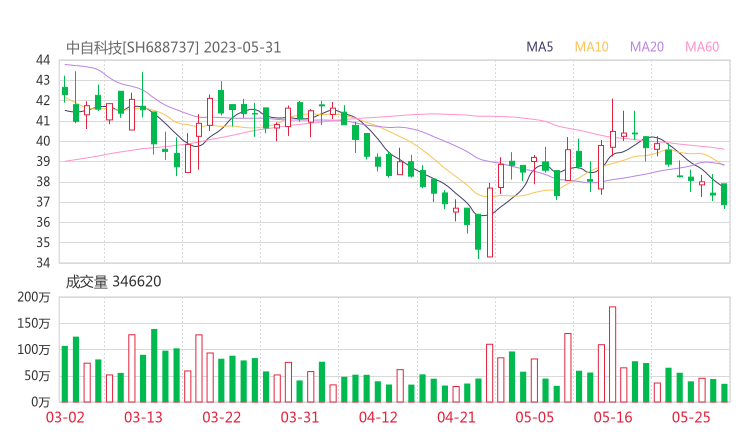This screenshot has width=740, height=440.
Task: Click the 34 price axis label
Action: (43, 262)
